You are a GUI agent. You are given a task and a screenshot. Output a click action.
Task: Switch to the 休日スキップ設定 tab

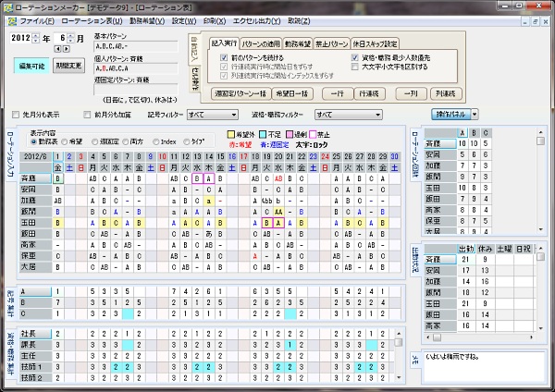click(375, 43)
